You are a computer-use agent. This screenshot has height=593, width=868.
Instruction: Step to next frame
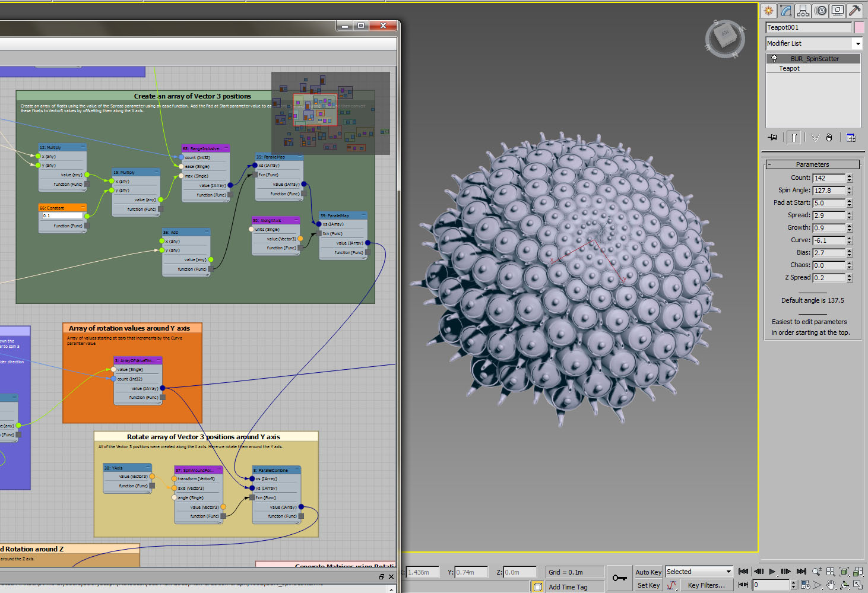click(786, 572)
